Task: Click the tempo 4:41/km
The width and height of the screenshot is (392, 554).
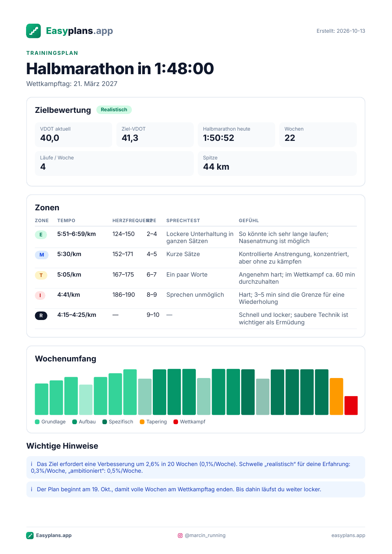Action: [x=69, y=295]
